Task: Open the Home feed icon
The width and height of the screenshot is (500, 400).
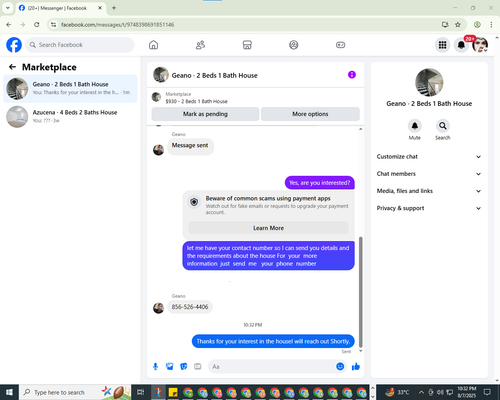Action: [x=153, y=45]
